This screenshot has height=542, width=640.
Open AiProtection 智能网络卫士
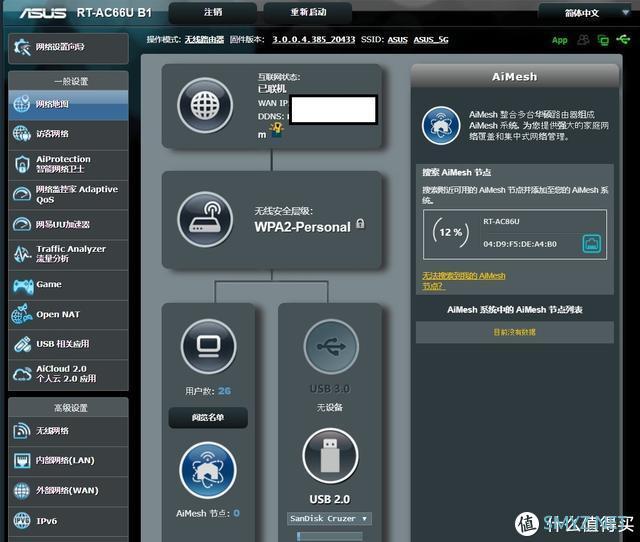[68, 164]
